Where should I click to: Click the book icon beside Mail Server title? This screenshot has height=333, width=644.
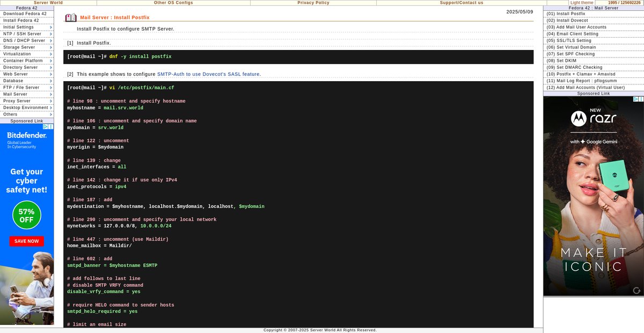71,18
